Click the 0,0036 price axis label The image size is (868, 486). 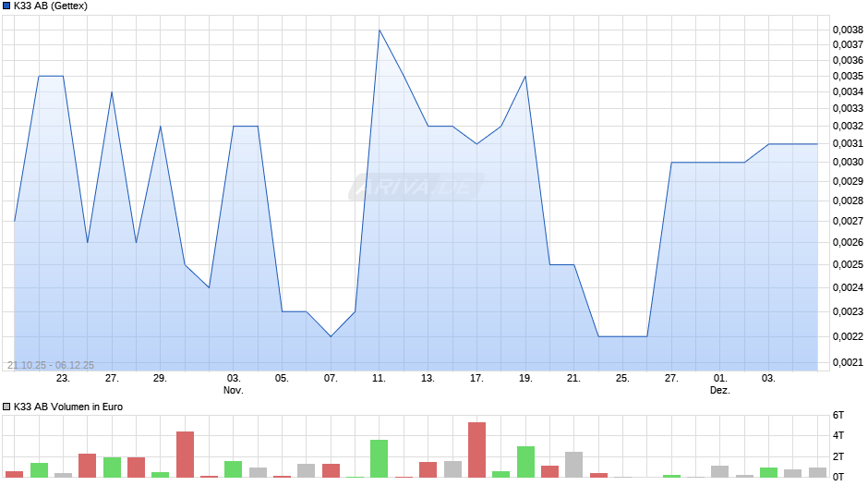(848, 60)
